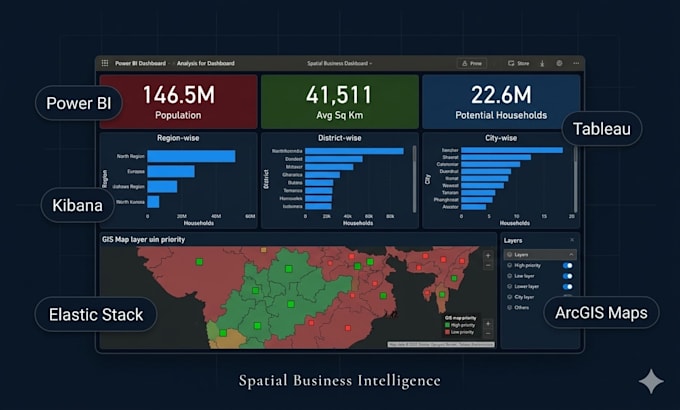The image size is (680, 410).
Task: Toggle the High priority layer switch
Action: tap(567, 266)
